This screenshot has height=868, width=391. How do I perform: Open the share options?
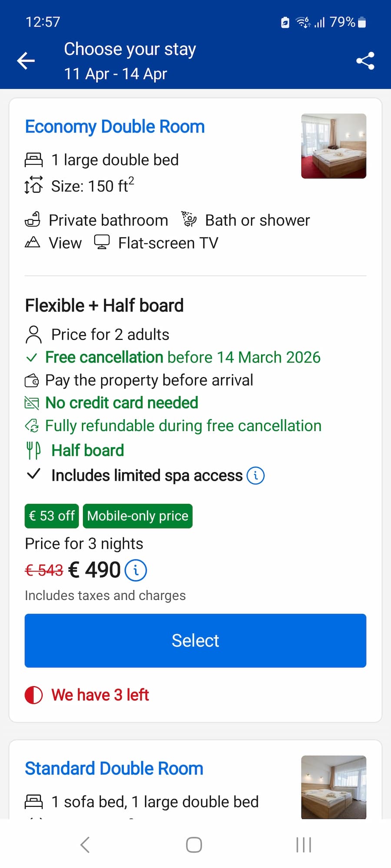364,61
